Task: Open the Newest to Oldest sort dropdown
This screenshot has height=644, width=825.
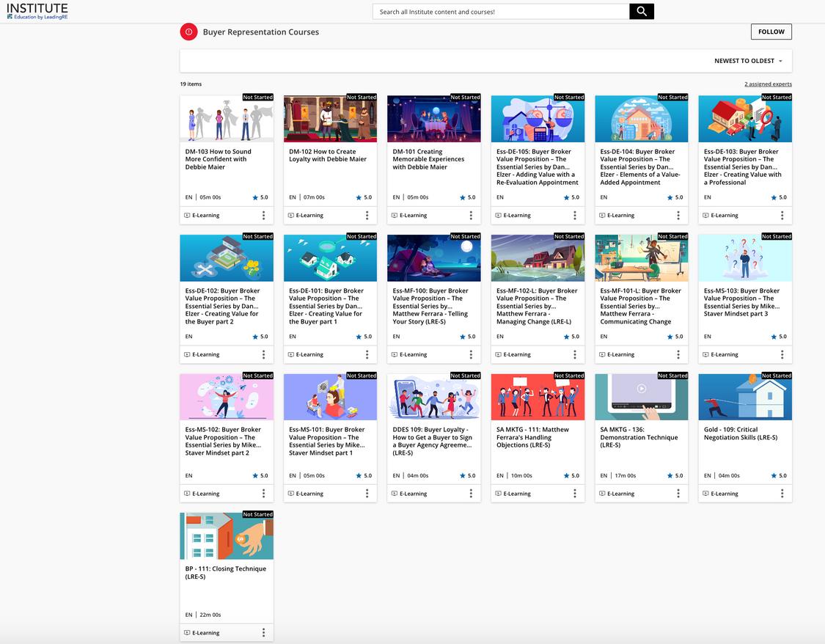Action: point(748,61)
